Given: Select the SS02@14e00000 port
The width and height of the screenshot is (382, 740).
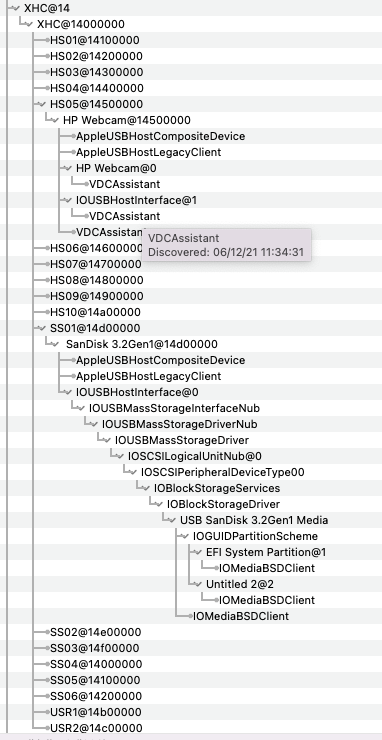Looking at the screenshot, I should (95, 632).
